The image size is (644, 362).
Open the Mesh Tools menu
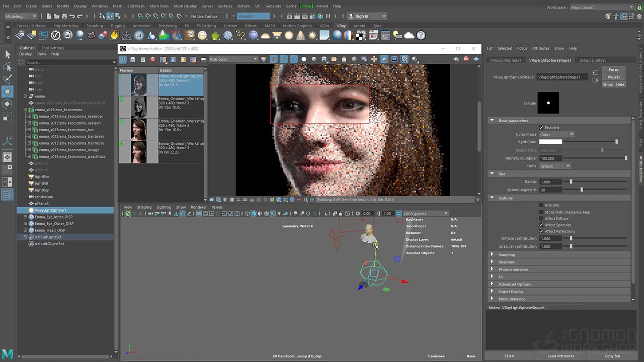(158, 6)
